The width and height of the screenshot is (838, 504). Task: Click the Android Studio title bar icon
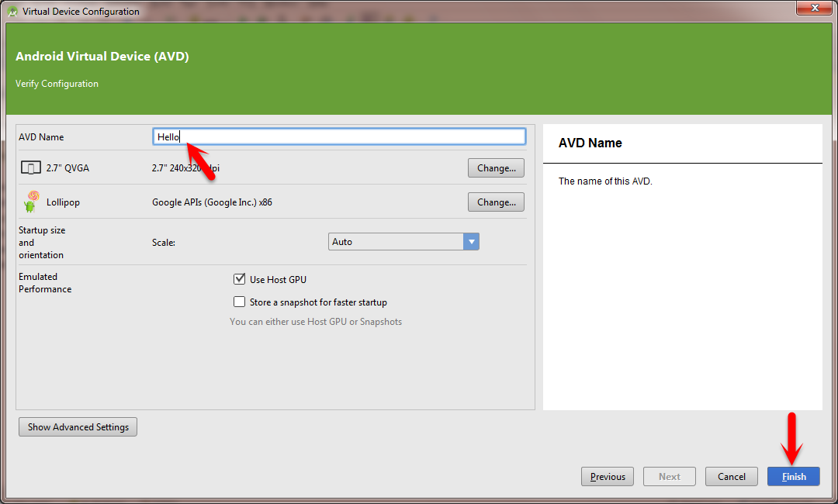point(12,11)
